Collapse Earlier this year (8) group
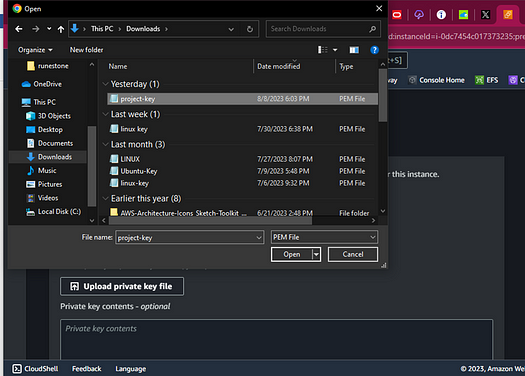 point(105,199)
